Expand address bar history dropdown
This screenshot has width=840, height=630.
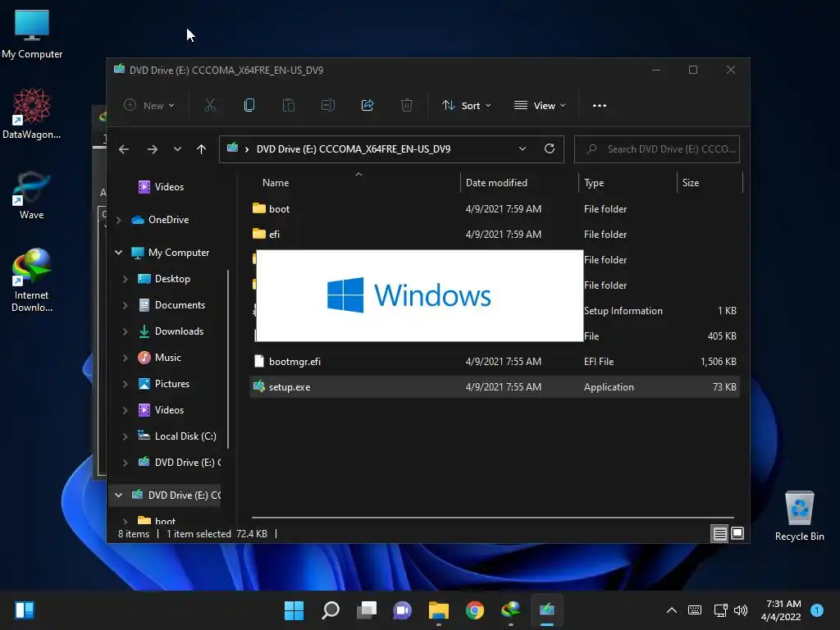[523, 149]
